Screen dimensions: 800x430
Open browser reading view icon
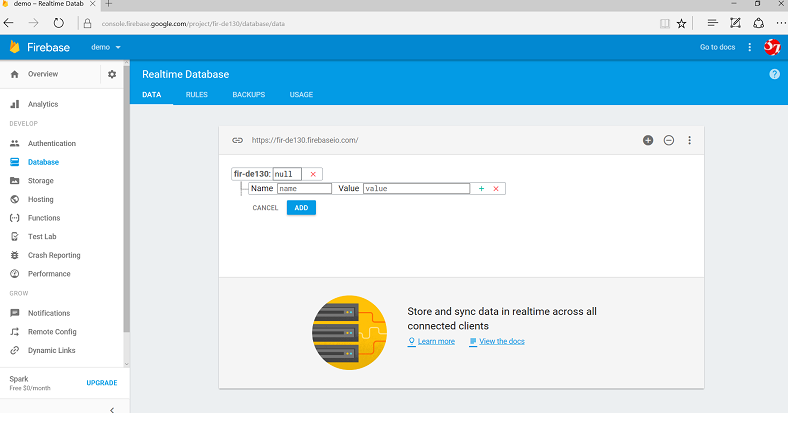pos(664,23)
